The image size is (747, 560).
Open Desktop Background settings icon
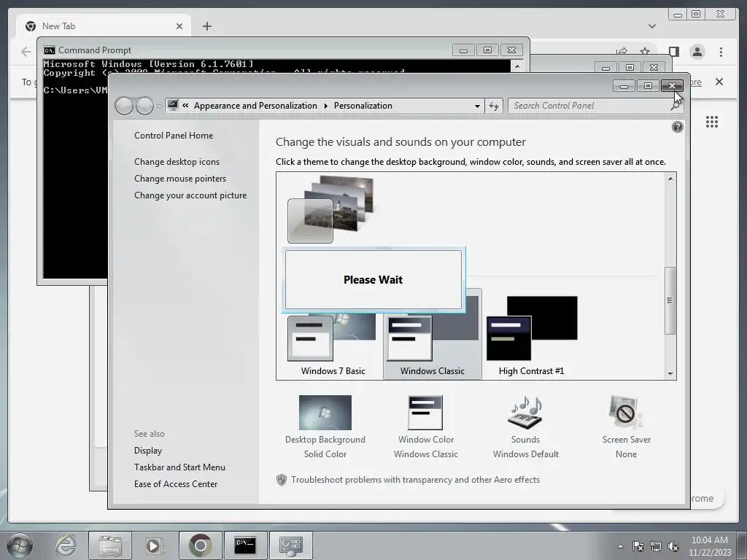click(x=325, y=413)
